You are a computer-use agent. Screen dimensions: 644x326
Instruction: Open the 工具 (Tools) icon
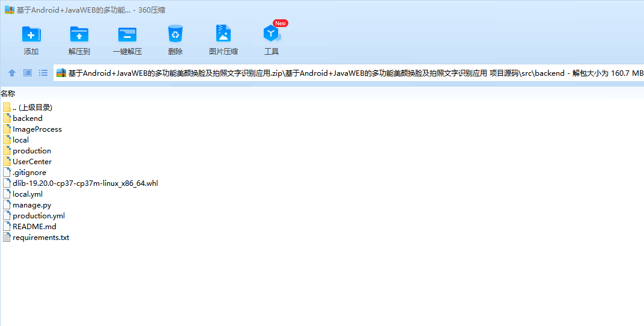pos(272,34)
